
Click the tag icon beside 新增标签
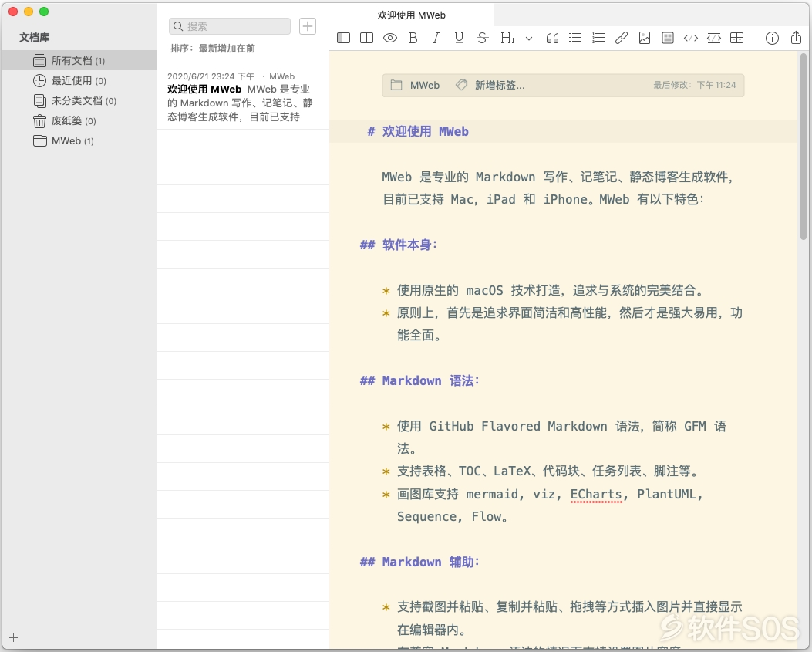point(461,85)
